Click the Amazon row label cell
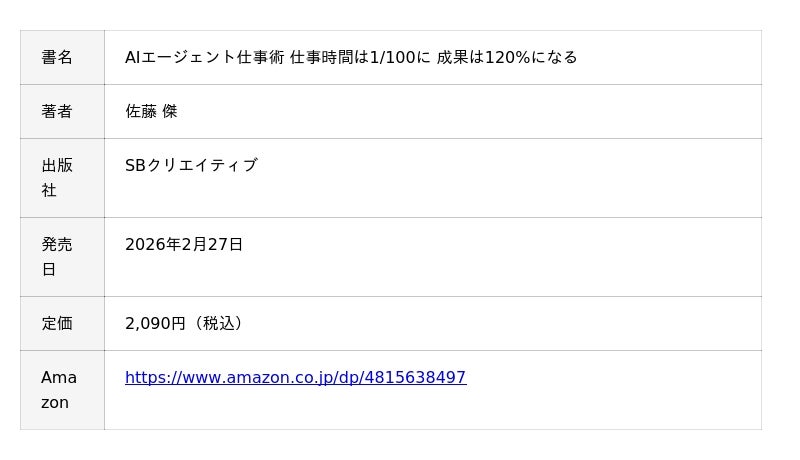 pos(58,390)
